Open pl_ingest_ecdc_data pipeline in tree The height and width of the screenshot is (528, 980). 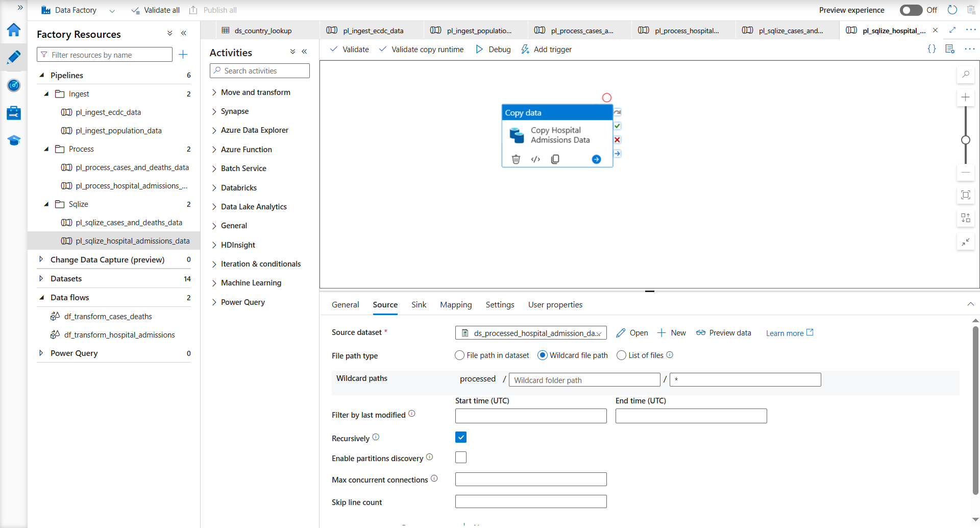click(x=108, y=112)
